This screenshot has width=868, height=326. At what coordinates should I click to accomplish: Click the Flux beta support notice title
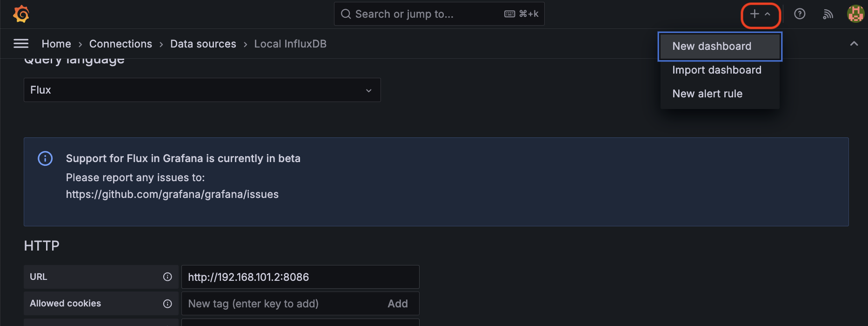point(183,158)
